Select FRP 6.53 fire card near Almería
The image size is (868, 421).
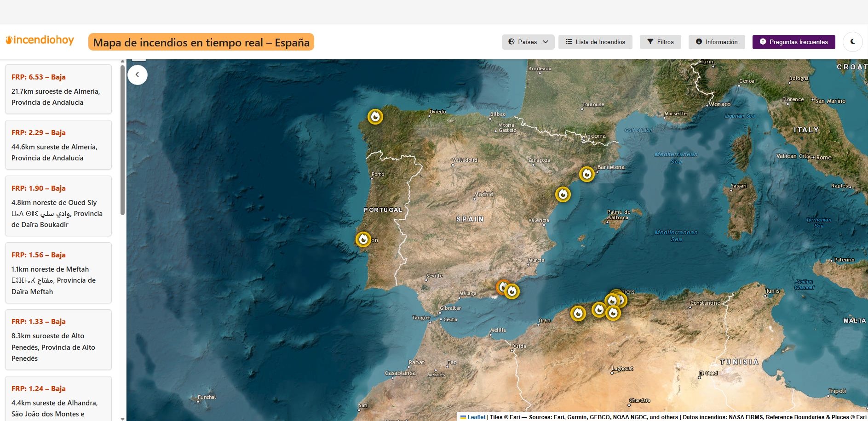[58, 89]
